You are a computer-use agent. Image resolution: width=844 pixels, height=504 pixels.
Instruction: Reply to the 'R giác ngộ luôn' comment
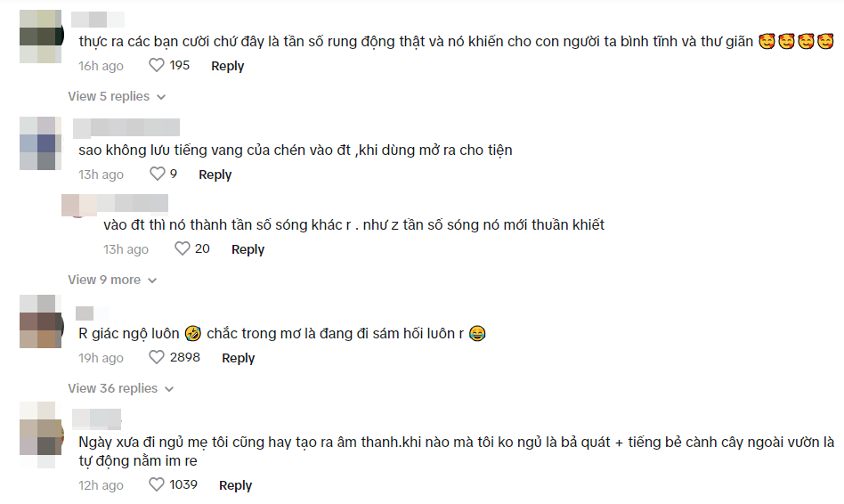(238, 358)
